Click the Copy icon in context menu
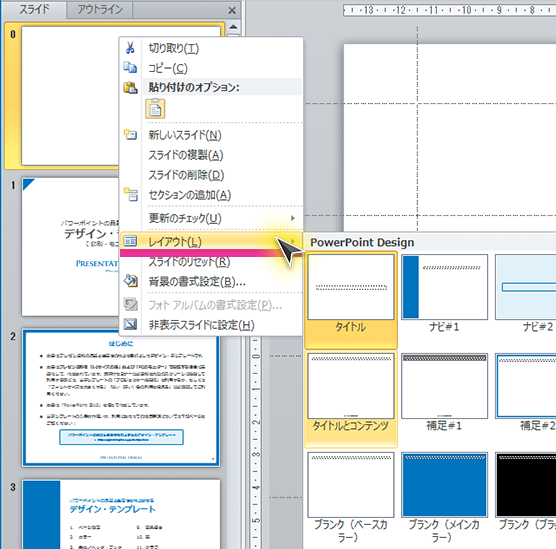This screenshot has width=556, height=549. coord(130,67)
